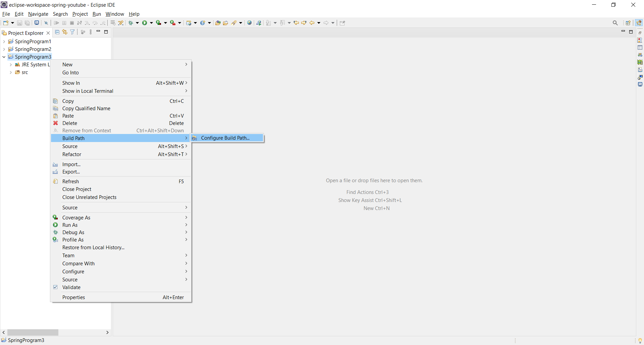Open the dropdown arrow next to Debug icon

[x=137, y=23]
